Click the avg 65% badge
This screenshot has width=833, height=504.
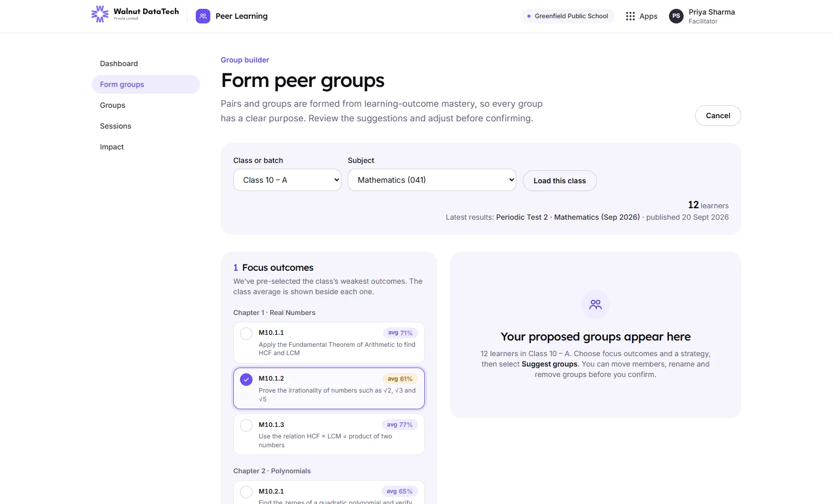[x=400, y=492]
